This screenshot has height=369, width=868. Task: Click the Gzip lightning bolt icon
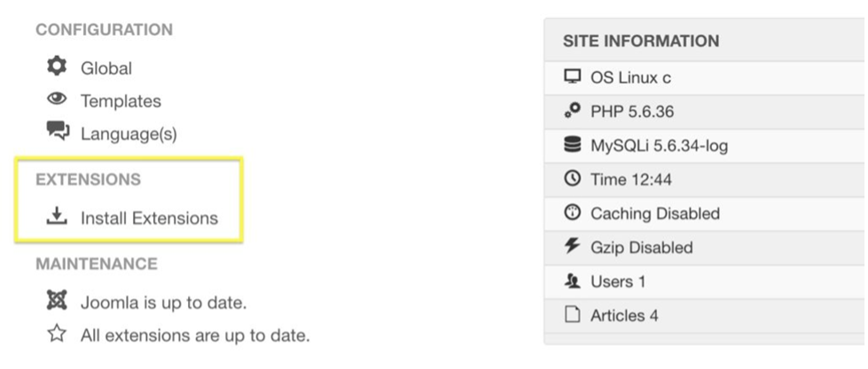click(x=572, y=247)
